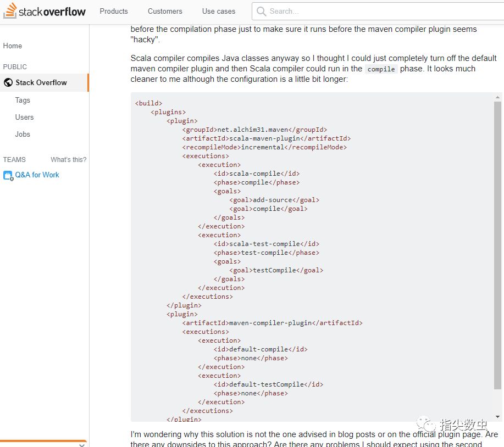504x447 pixels.
Task: Click the '<goal>testCompile</goal>' line
Action: [276, 270]
